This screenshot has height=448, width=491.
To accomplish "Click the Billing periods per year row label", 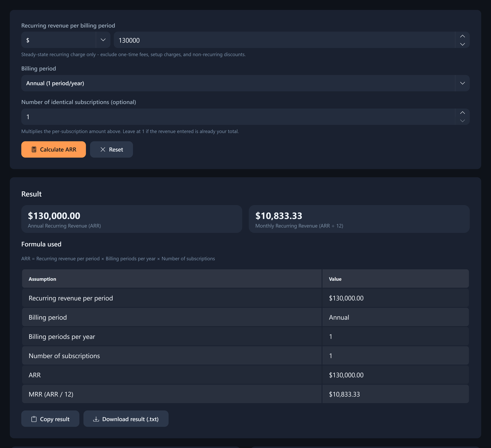I will click(x=62, y=337).
